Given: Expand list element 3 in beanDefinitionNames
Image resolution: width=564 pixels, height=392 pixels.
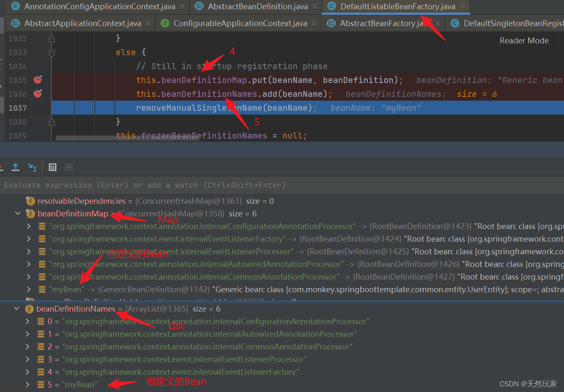Looking at the screenshot, I should [27, 359].
